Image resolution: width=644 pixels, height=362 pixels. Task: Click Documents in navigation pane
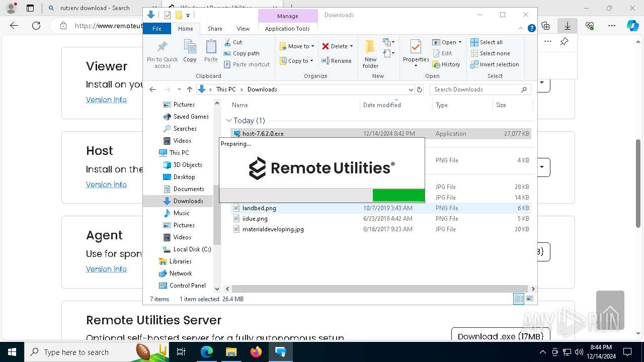pyautogui.click(x=183, y=189)
